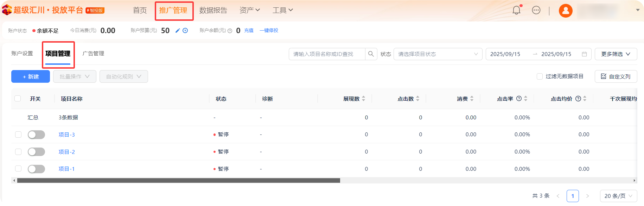Select 推广管理 in the top menu

pos(173,10)
